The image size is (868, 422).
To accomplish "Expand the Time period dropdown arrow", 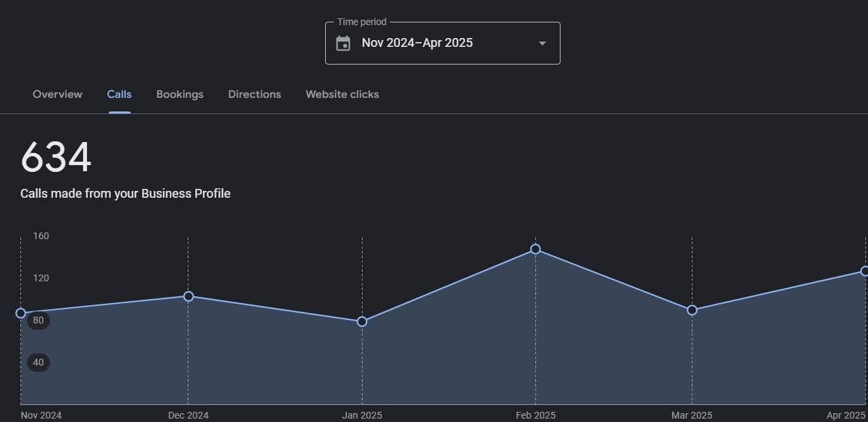I will [542, 43].
